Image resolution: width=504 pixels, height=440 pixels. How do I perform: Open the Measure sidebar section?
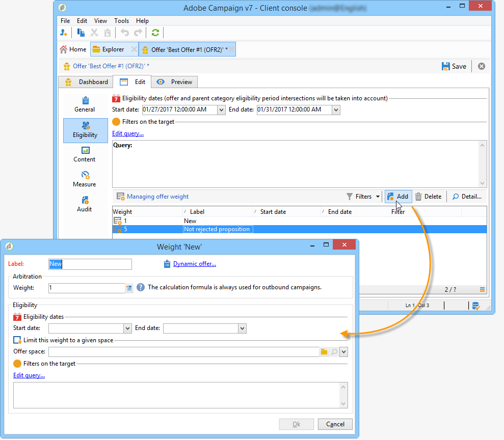pos(85,180)
